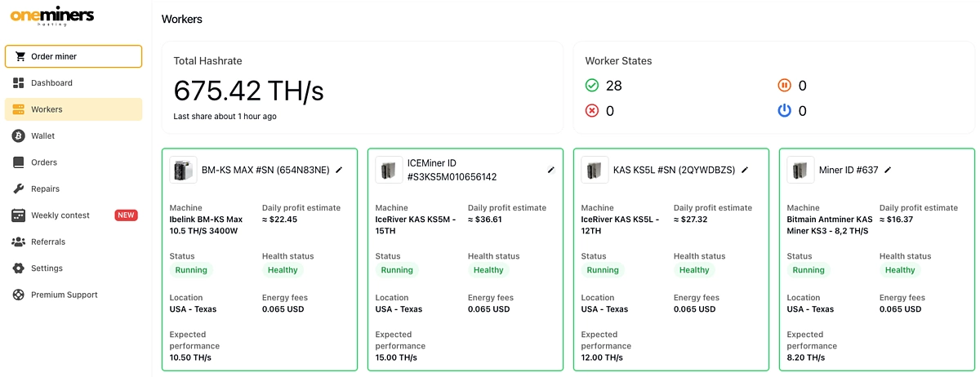Screen dimensions: 980x377
Task: Open the KAS KS5L miner thumbnail
Action: [595, 170]
